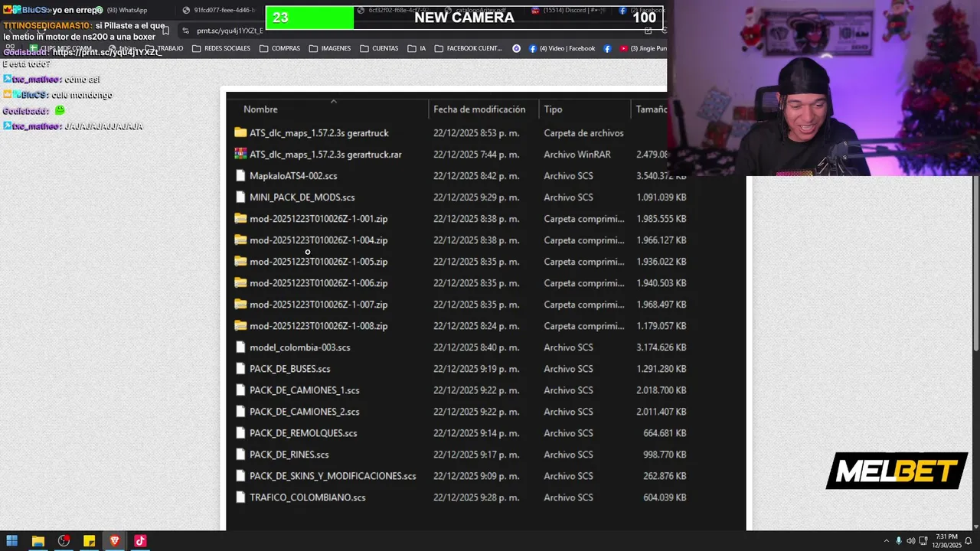Click the zip folder icon of mod-20251223T010026Z-1-005.zip
The height and width of the screenshot is (551, 980).
240,261
